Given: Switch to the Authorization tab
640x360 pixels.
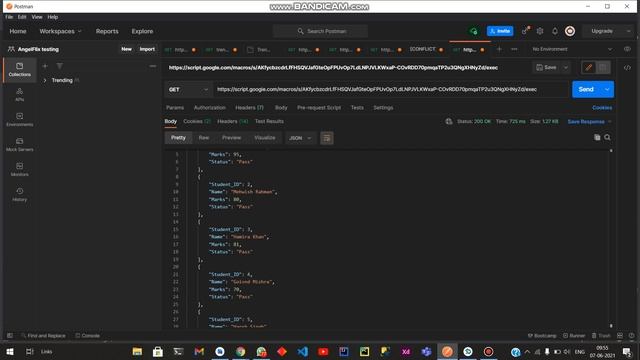Looking at the screenshot, I should pos(210,108).
